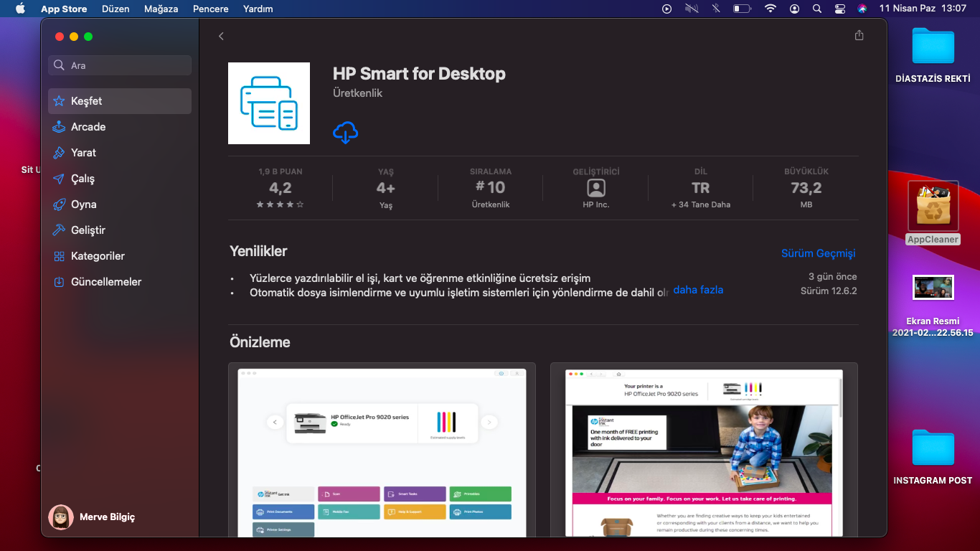The height and width of the screenshot is (551, 980).
Task: Open Sürüm Geçmişi version history
Action: tap(817, 253)
